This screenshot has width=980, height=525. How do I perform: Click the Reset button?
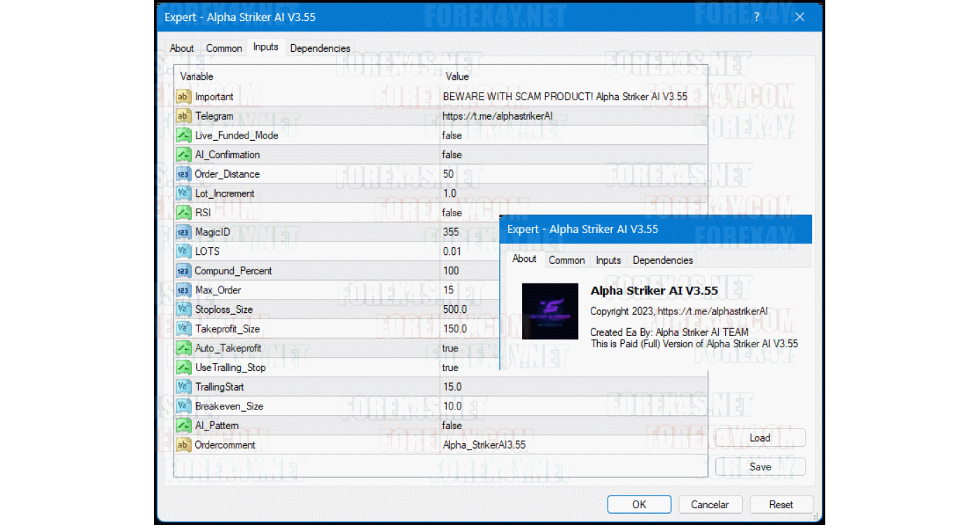[781, 504]
